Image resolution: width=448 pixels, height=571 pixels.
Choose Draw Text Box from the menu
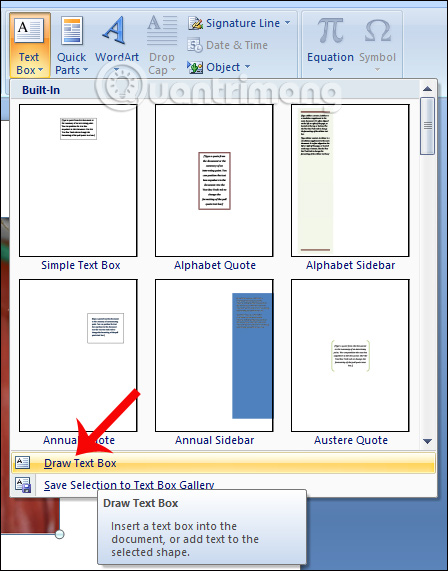coord(223,463)
